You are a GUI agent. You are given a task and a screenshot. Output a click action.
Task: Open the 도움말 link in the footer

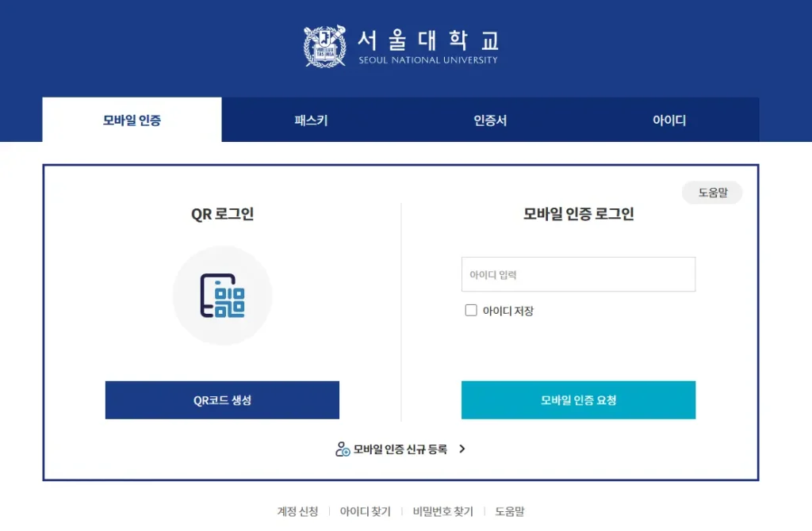click(x=510, y=511)
